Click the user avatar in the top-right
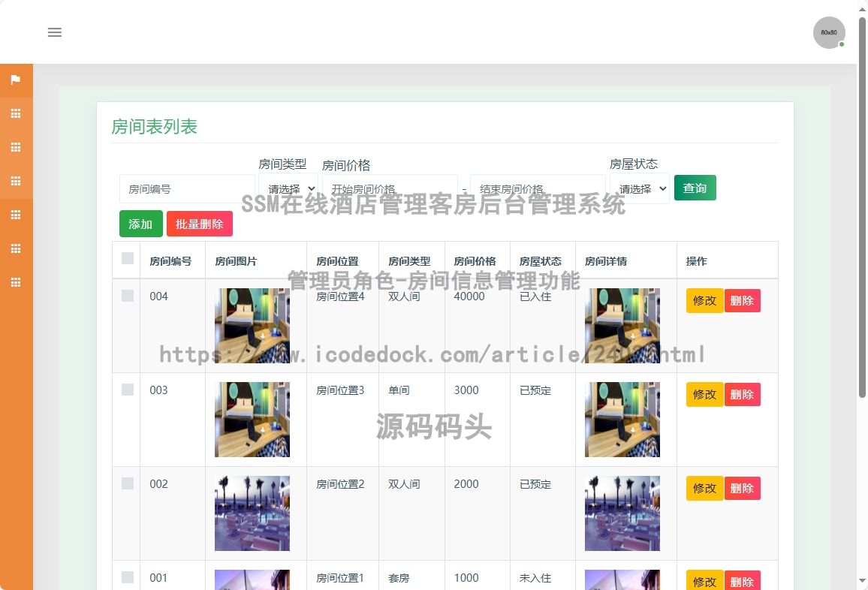The width and height of the screenshot is (868, 590). click(x=829, y=33)
